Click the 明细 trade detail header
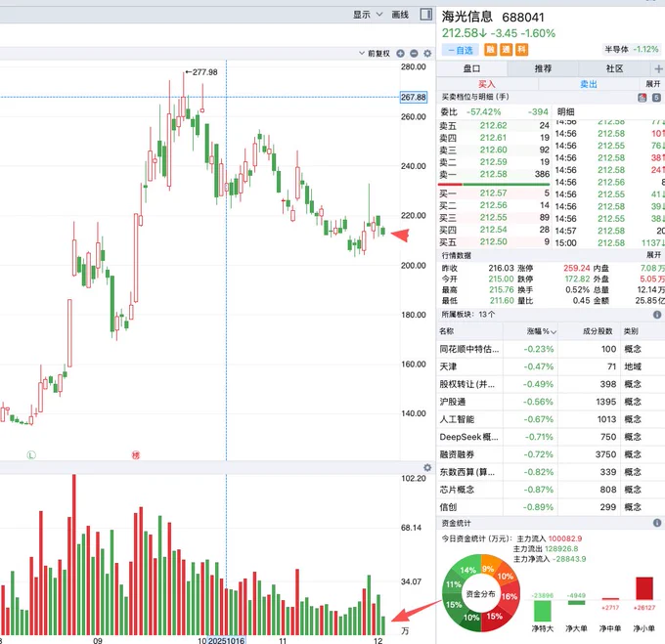This screenshot has width=665, height=644. (x=566, y=111)
